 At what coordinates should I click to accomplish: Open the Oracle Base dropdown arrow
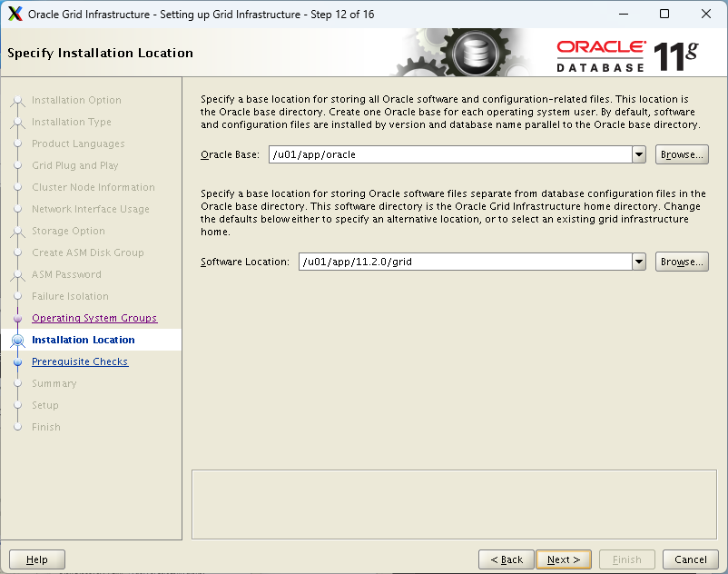point(639,154)
